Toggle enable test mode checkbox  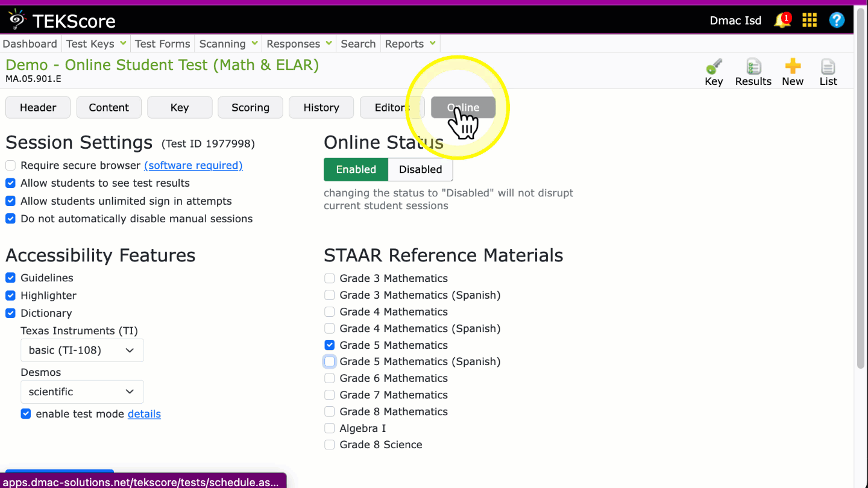26,414
